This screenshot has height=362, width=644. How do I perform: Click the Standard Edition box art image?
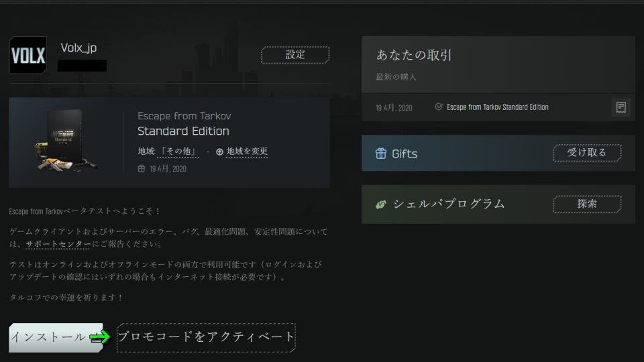tap(66, 140)
